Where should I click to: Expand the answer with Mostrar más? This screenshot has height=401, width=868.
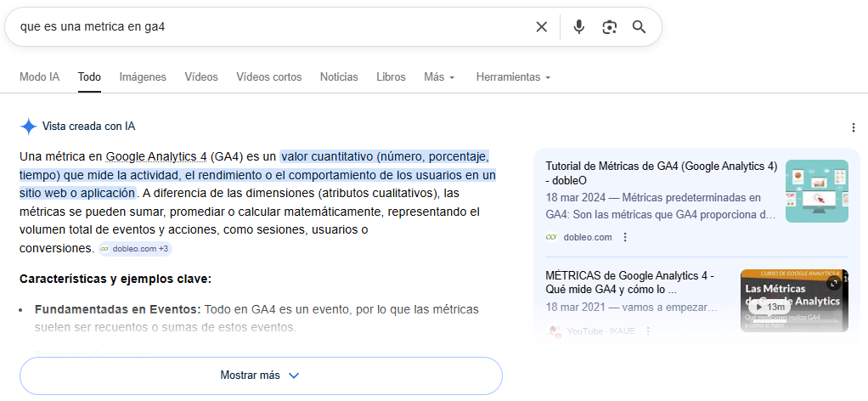click(261, 376)
